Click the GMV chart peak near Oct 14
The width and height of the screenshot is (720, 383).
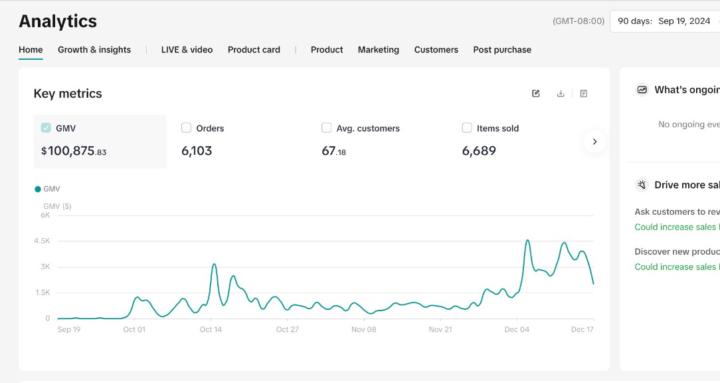[214, 265]
